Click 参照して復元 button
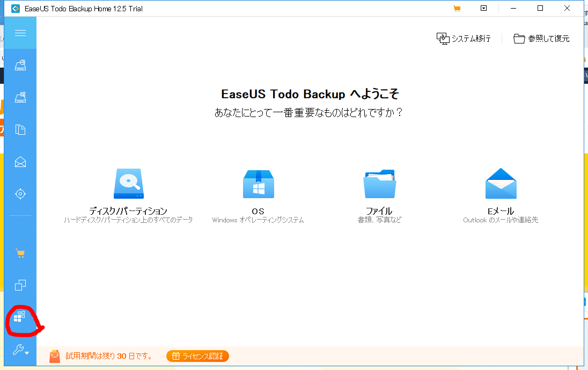The width and height of the screenshot is (588, 370). 541,38
